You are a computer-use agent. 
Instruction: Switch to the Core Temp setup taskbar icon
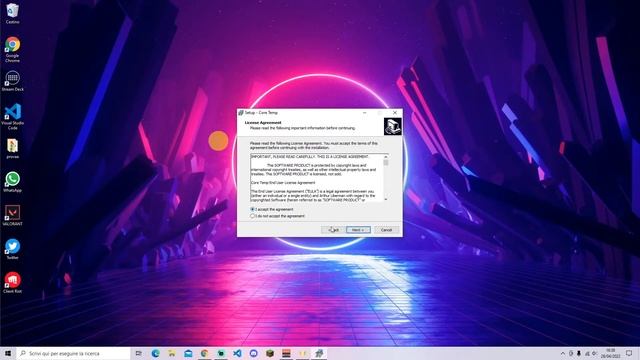pyautogui.click(x=319, y=353)
